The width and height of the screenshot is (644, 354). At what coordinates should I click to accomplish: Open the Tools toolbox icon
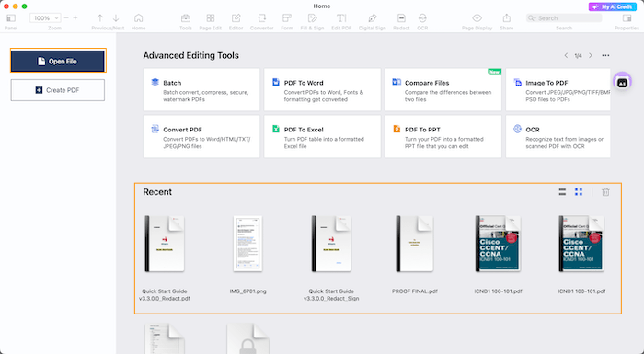pos(186,18)
